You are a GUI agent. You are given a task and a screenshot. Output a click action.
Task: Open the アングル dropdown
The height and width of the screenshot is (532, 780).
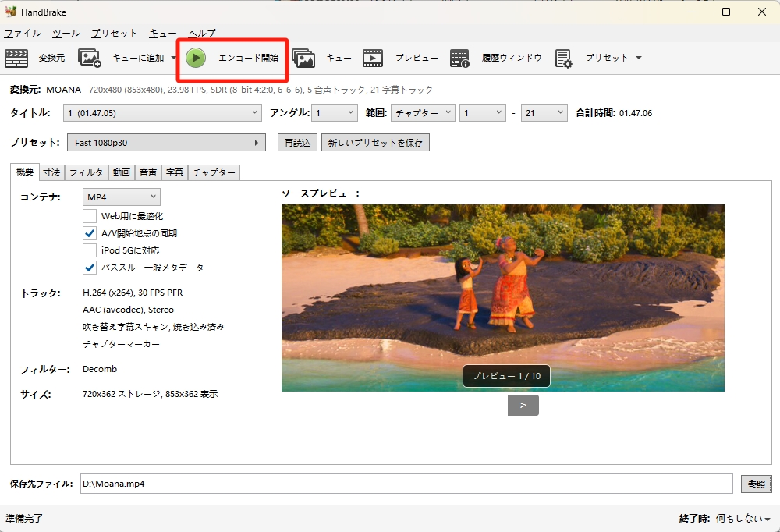coord(335,113)
